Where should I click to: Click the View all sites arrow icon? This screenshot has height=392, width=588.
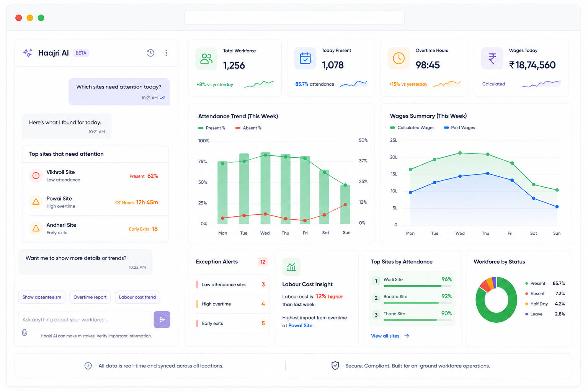point(407,336)
